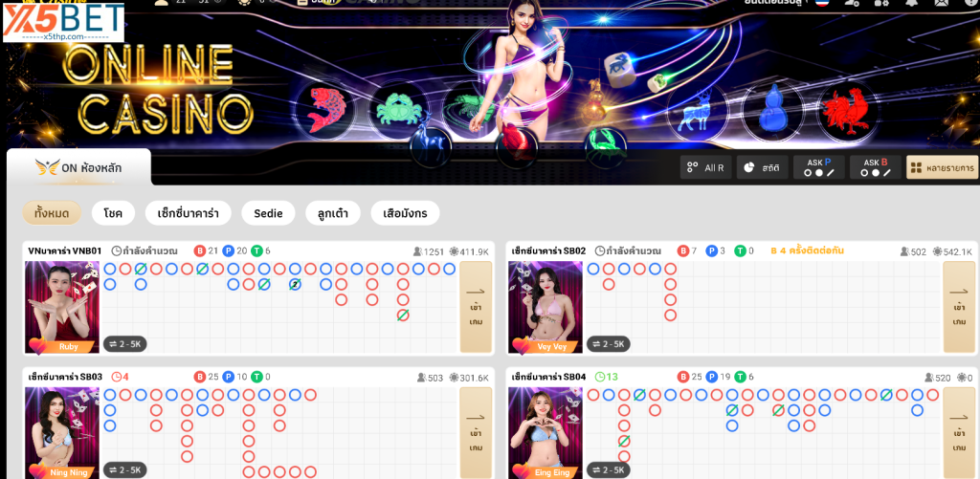This screenshot has width=980, height=479.
Task: Enter game for VNB01 table
Action: (x=476, y=307)
